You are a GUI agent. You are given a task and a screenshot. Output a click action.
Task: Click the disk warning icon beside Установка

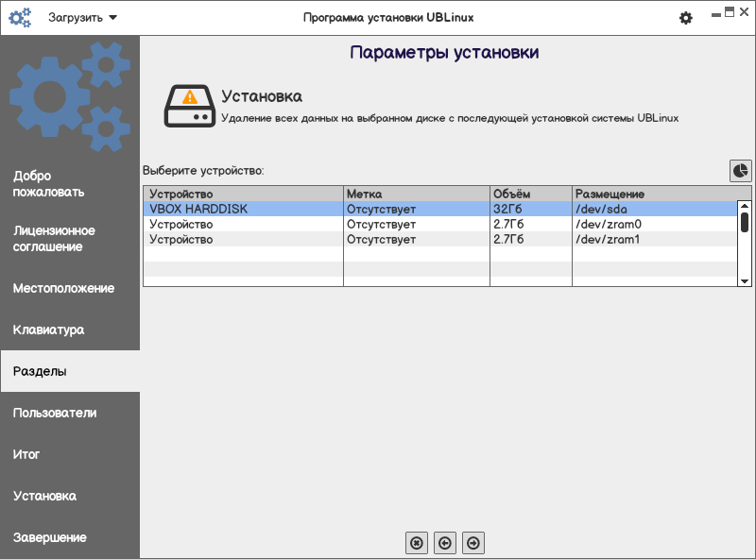(x=189, y=105)
